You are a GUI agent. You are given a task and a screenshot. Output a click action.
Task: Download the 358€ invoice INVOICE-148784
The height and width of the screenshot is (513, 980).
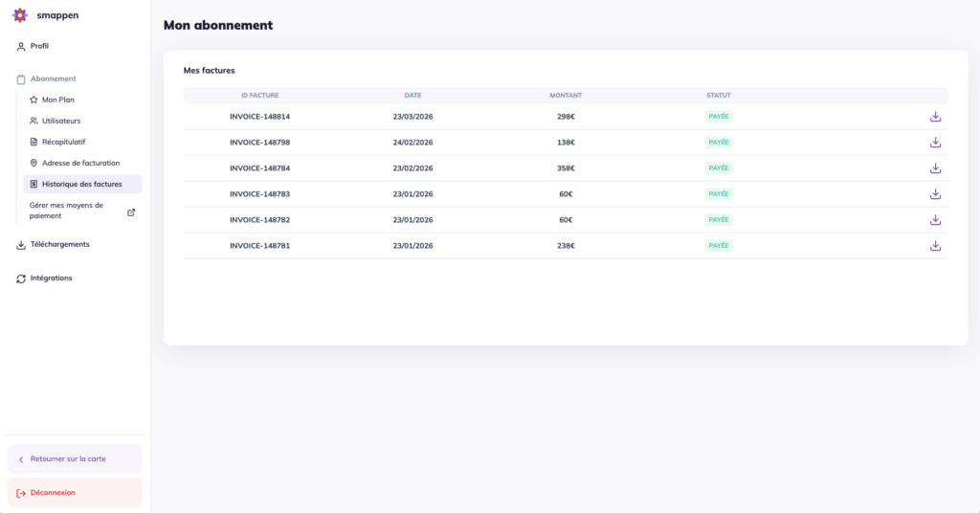tap(935, 168)
